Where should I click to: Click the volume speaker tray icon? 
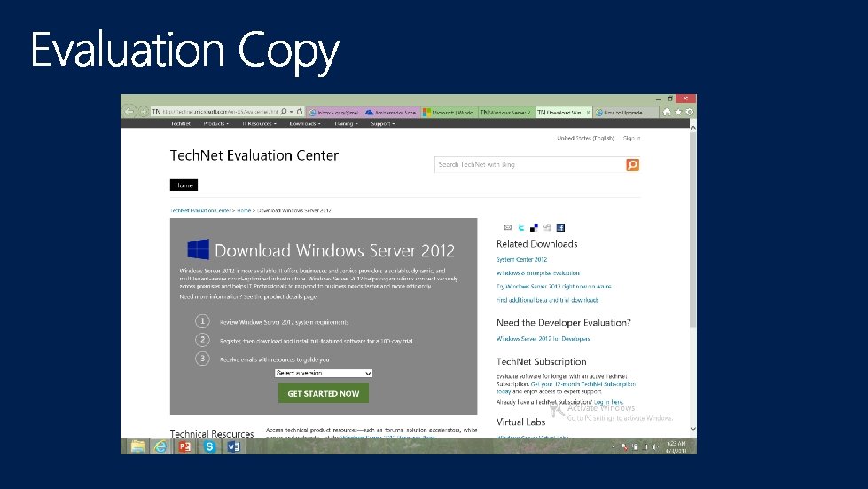coord(655,447)
